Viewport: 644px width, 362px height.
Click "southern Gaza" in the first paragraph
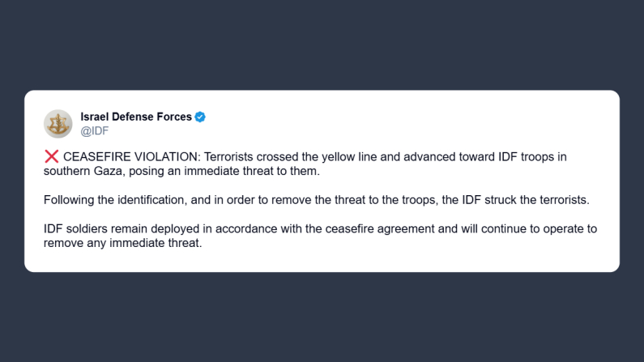[82, 171]
